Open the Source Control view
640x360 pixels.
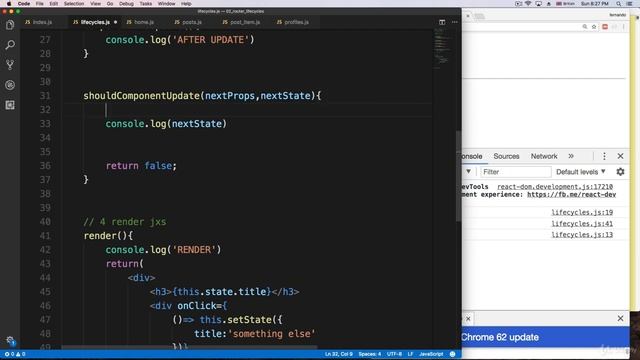pyautogui.click(x=10, y=64)
